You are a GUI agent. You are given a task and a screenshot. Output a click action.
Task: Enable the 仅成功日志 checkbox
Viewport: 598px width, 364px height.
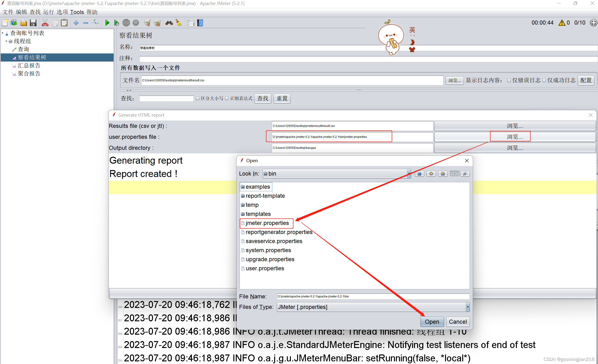[x=544, y=80]
